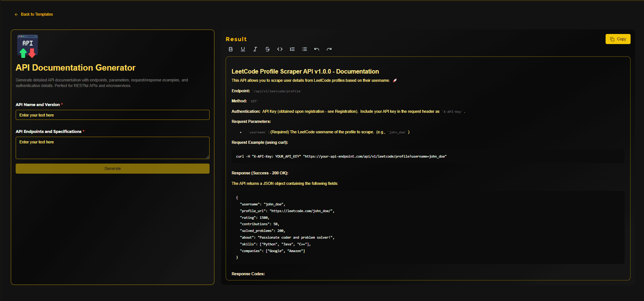Click the "companies" array line in JSON
Screen dimensions: 644x301
(272, 251)
